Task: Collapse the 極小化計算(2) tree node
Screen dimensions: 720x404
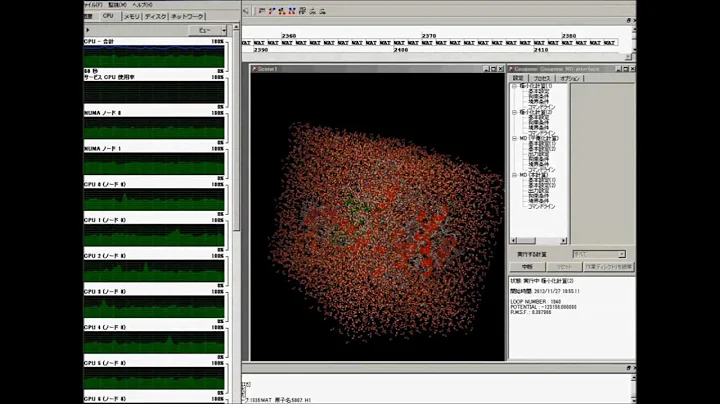Action: (514, 112)
